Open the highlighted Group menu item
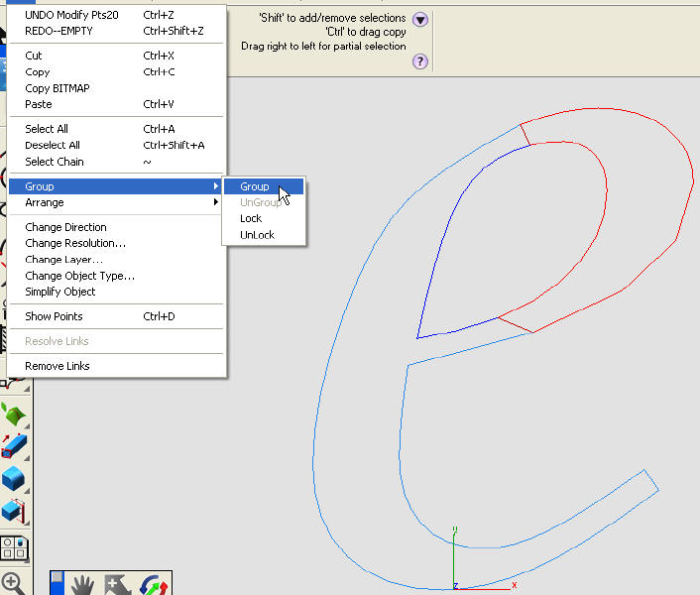700x595 pixels. tap(116, 186)
